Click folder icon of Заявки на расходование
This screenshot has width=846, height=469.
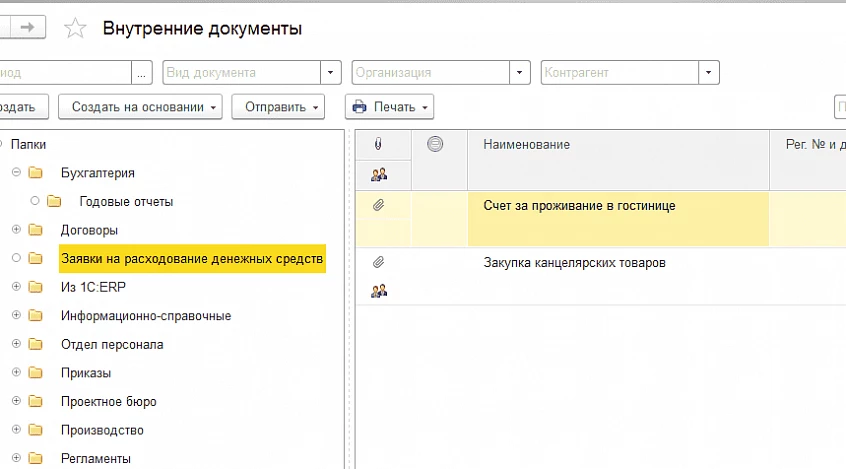pyautogui.click(x=36, y=259)
